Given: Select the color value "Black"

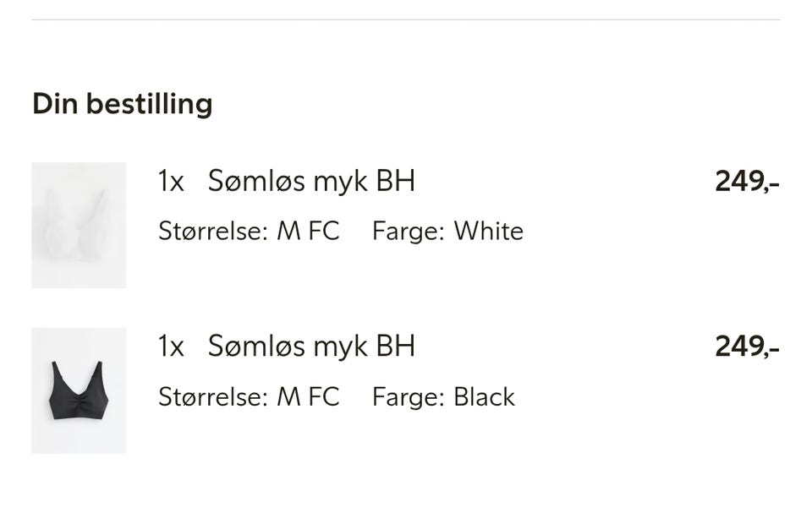Looking at the screenshot, I should click(x=484, y=397).
